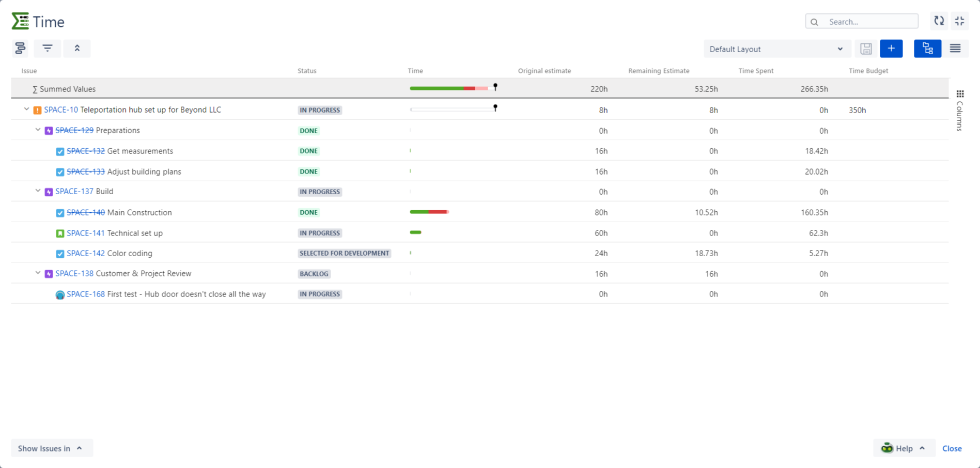Viewport: 980px width, 468px height.
Task: Click the task checkbox icon beside SPACE-142
Action: click(59, 253)
